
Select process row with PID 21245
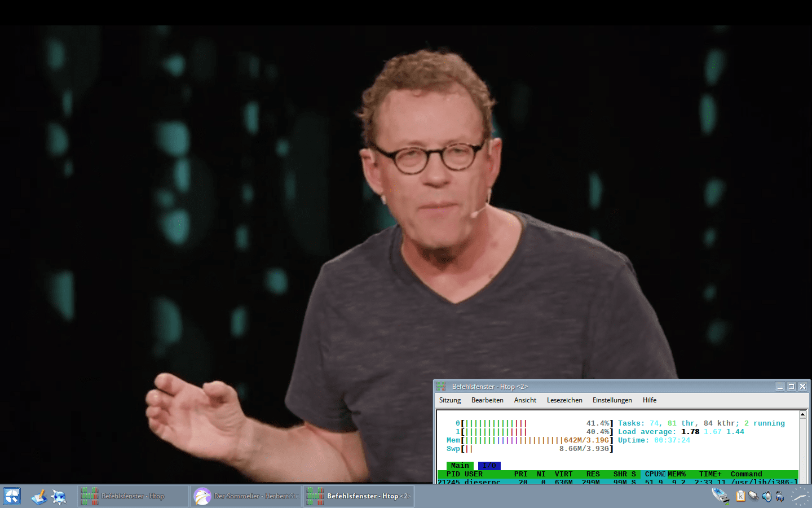point(618,481)
